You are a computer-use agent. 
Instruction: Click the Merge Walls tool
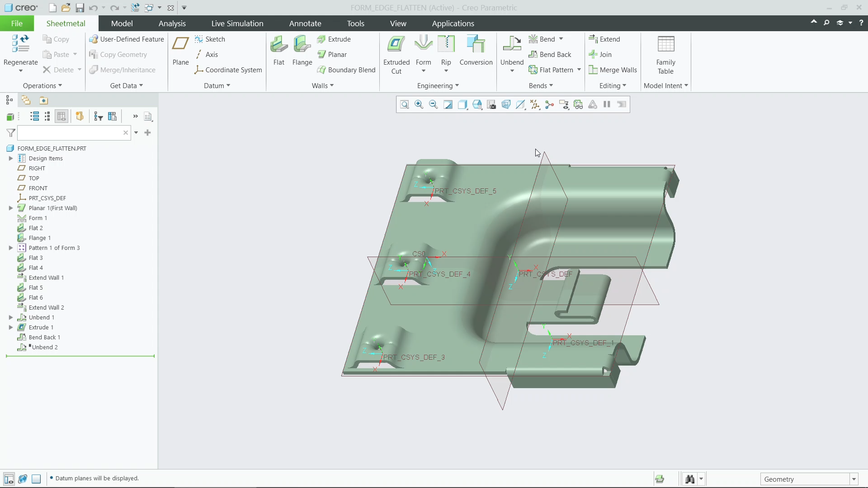613,70
